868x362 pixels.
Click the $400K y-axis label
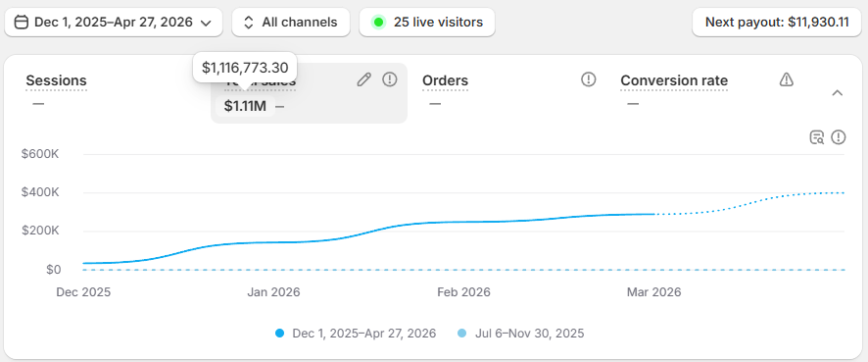[x=40, y=193]
